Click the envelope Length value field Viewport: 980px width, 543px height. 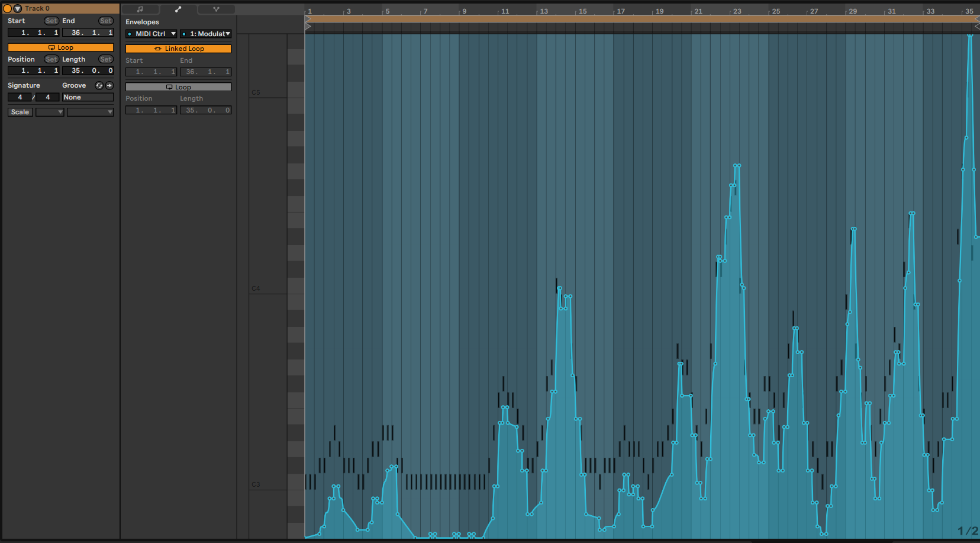point(205,110)
